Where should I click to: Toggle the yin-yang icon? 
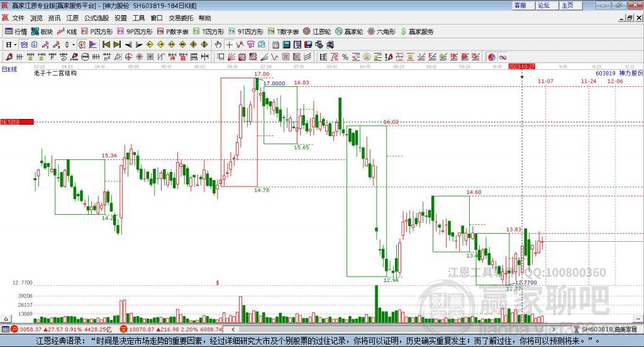[492, 57]
